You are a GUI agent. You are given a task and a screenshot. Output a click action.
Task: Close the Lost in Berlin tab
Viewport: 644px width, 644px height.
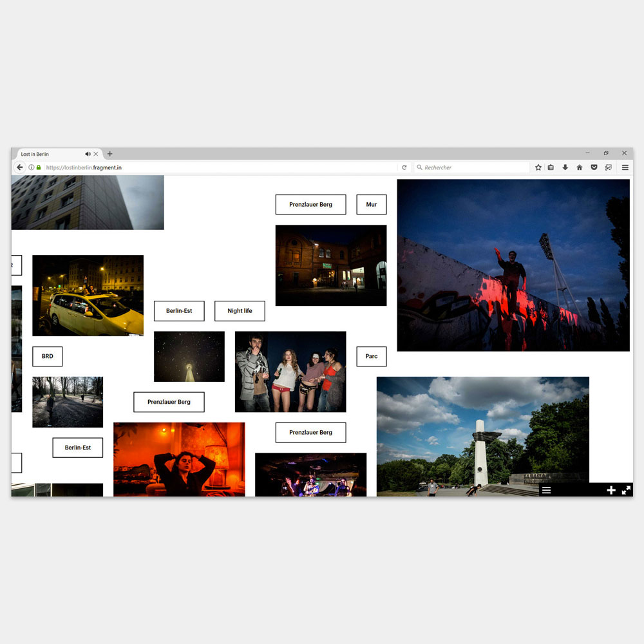coord(96,154)
